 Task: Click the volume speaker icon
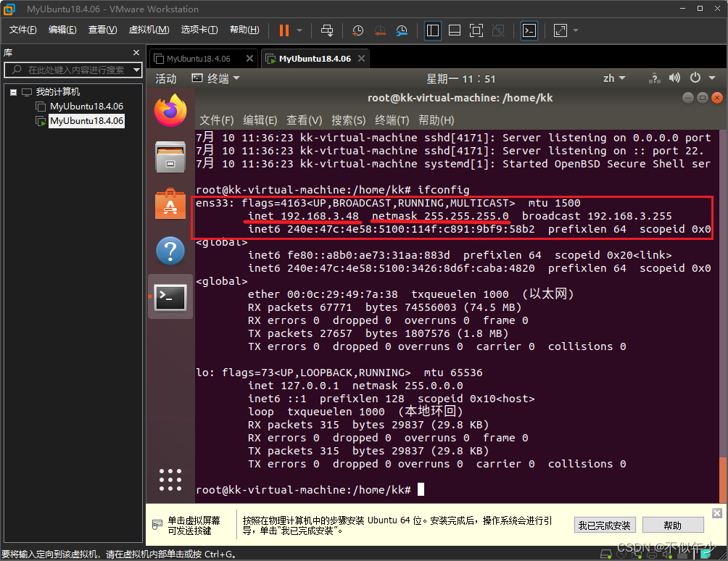[674, 78]
